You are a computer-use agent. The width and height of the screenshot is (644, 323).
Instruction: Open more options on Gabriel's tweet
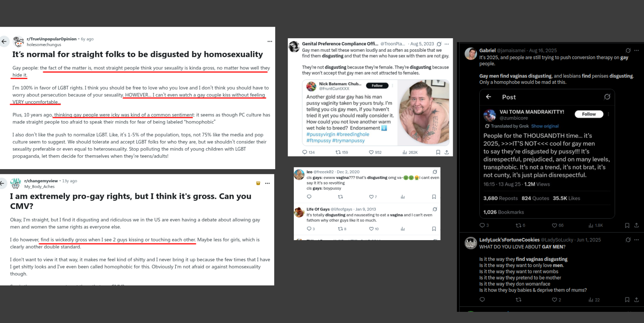(x=637, y=50)
